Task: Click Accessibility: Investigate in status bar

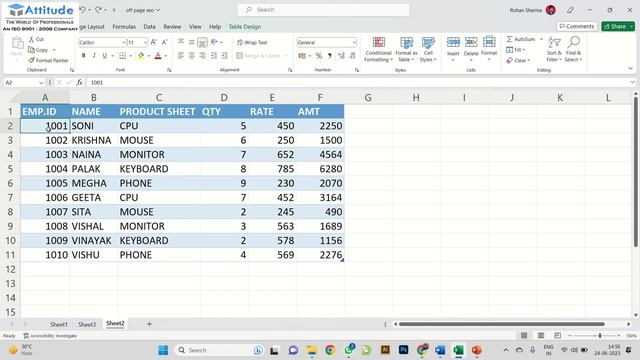Action: point(50,336)
